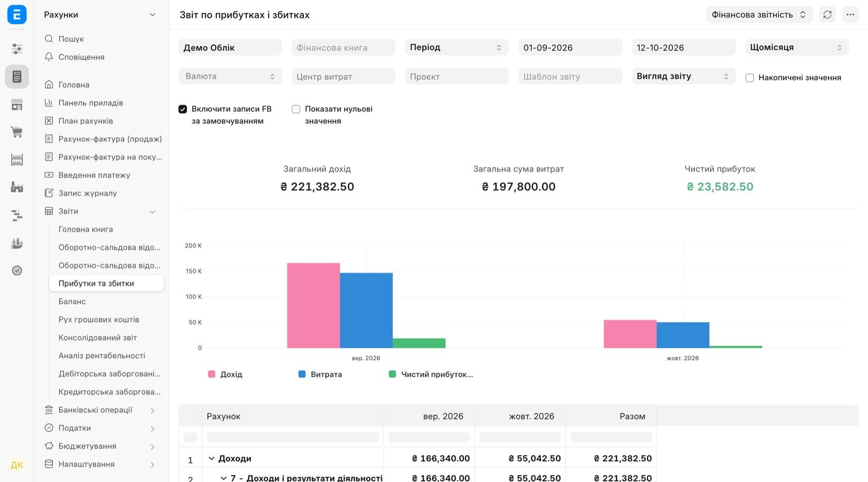
Task: Open the storefront selling module icon
Action: (17, 105)
